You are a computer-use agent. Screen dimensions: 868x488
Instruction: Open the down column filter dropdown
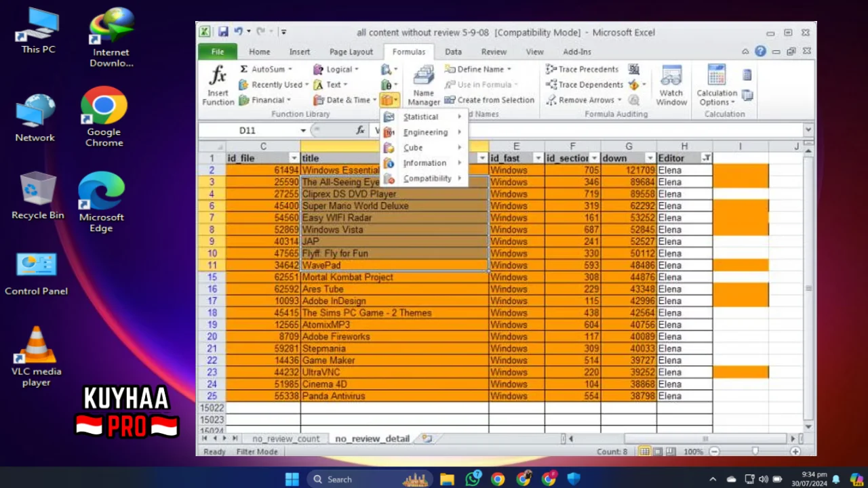[650, 158]
